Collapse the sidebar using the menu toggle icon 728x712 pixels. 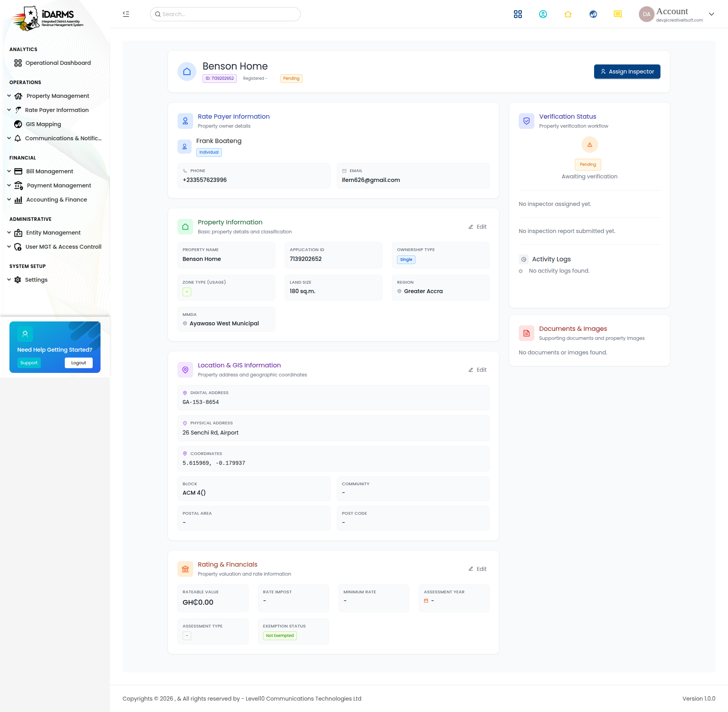click(126, 14)
